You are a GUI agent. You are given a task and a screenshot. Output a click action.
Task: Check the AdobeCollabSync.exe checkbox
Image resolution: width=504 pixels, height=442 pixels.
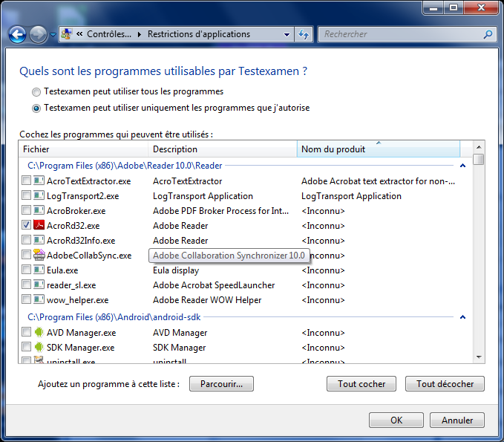(x=27, y=255)
